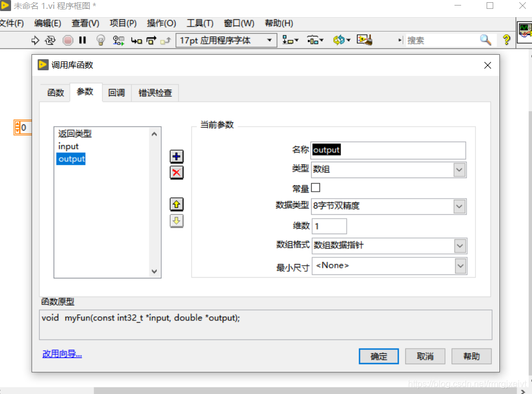Open the 文件(F) menu

12,23
